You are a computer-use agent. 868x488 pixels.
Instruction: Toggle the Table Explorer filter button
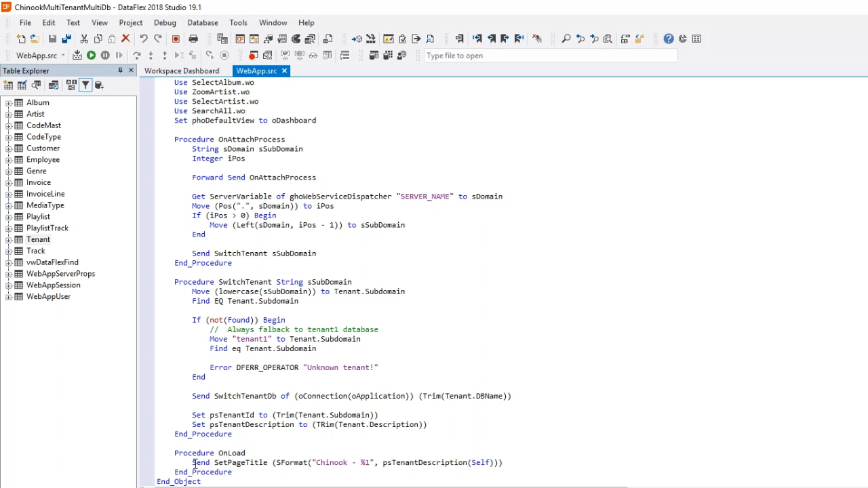coord(85,85)
